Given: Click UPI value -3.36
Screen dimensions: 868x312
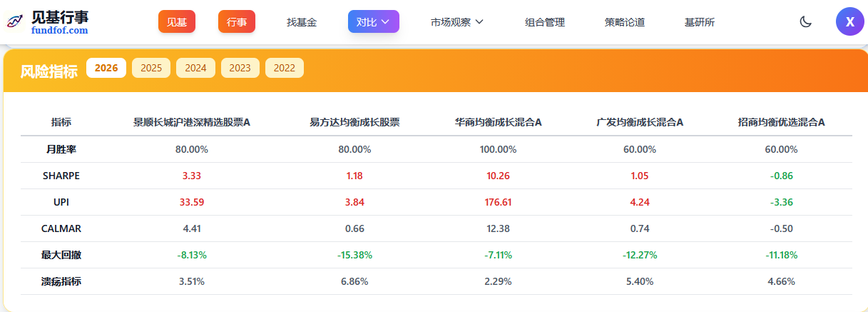Looking at the screenshot, I should point(782,202).
